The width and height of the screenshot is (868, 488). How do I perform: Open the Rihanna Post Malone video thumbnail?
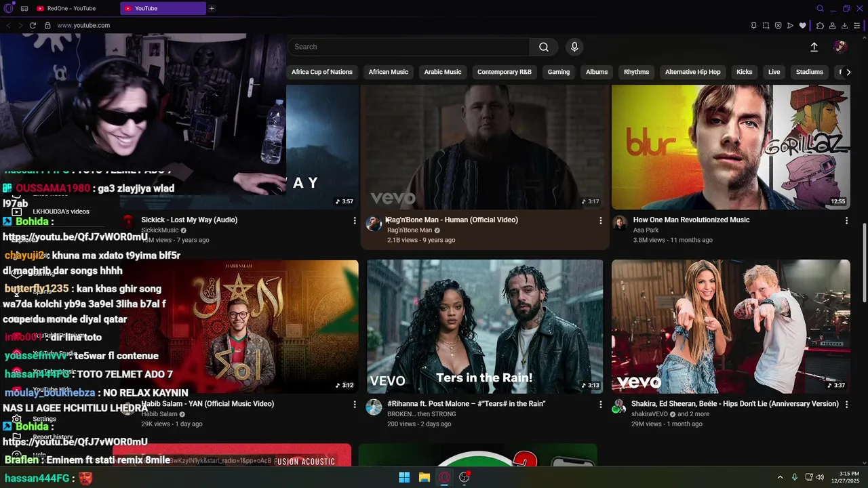click(485, 326)
